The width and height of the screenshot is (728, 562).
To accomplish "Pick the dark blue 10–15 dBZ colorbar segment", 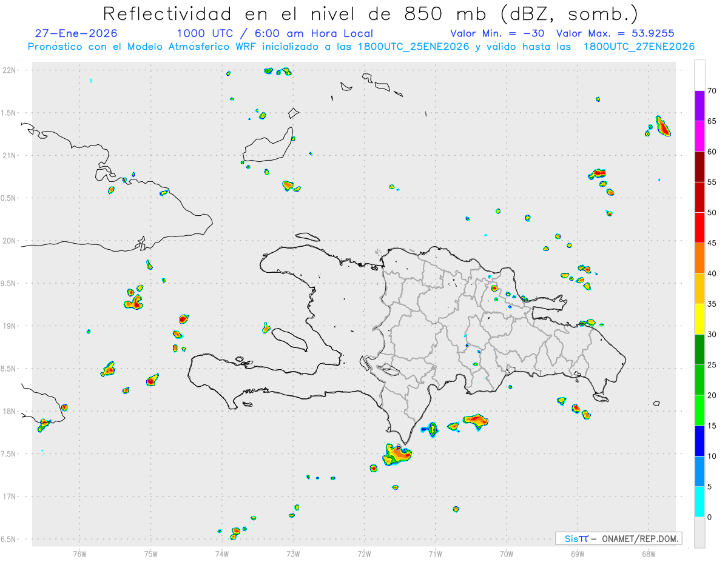I will coord(699,441).
